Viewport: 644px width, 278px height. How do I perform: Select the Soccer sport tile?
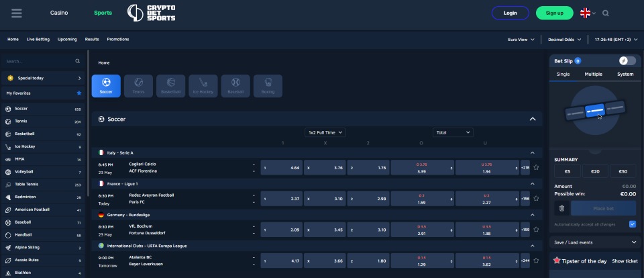click(x=106, y=86)
